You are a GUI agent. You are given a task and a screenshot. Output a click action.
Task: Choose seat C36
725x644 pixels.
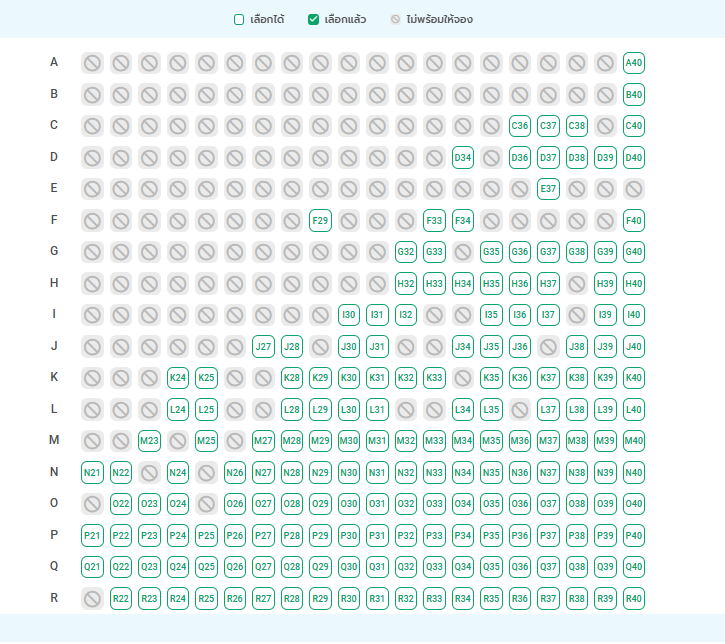[x=520, y=126]
